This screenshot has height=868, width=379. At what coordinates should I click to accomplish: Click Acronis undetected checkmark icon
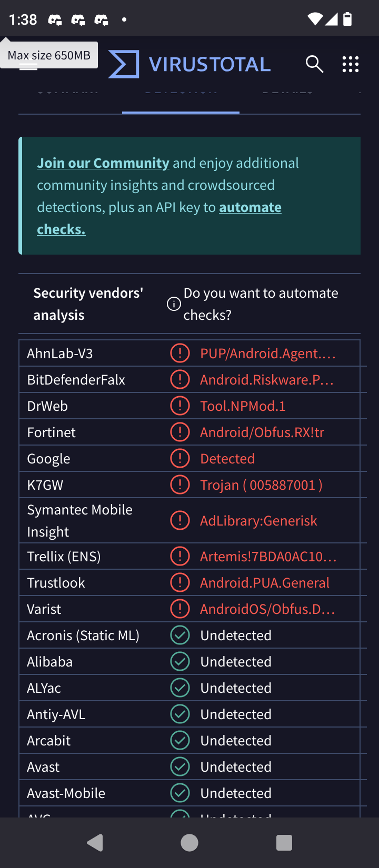click(x=180, y=635)
